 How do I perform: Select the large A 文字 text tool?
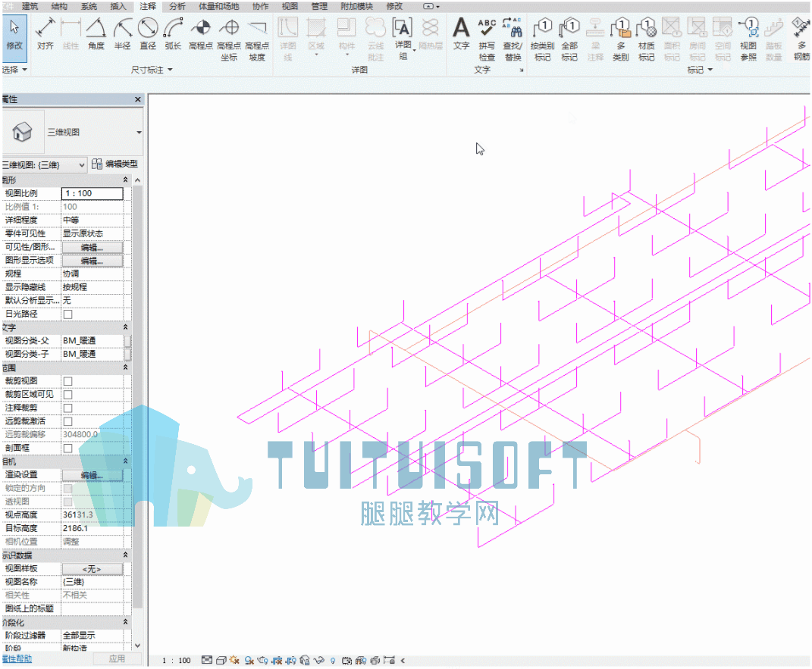coord(461,34)
